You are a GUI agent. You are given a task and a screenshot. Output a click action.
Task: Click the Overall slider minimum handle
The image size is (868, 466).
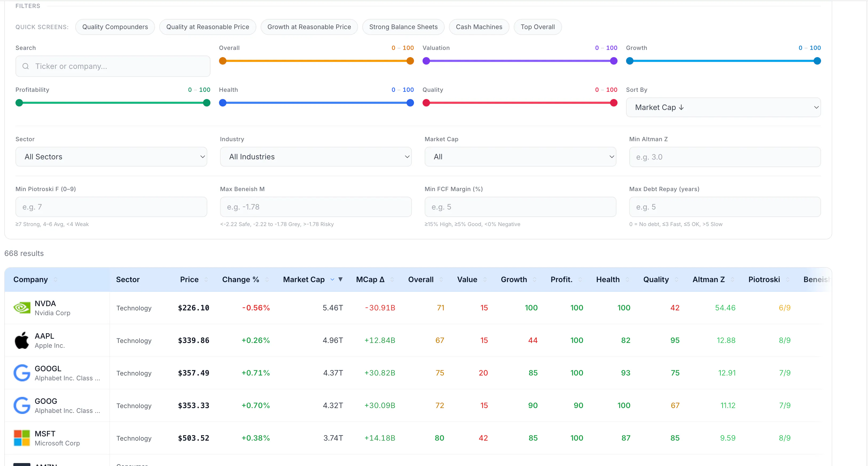pos(223,61)
